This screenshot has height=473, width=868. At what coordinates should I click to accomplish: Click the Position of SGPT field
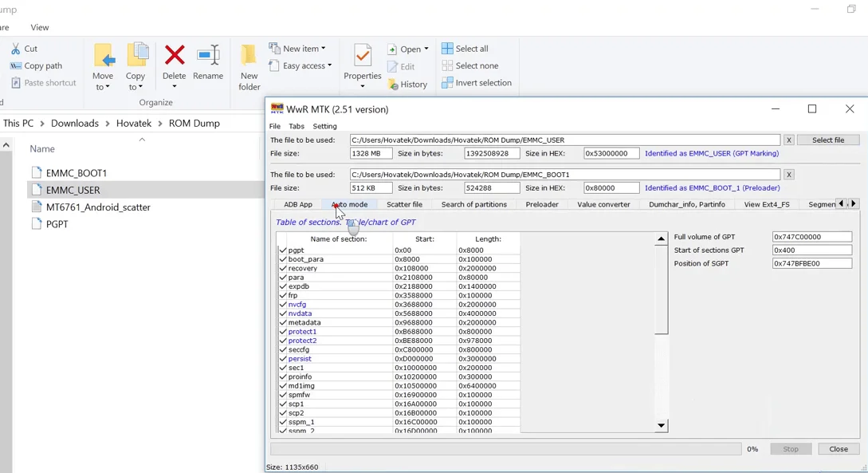tap(811, 263)
